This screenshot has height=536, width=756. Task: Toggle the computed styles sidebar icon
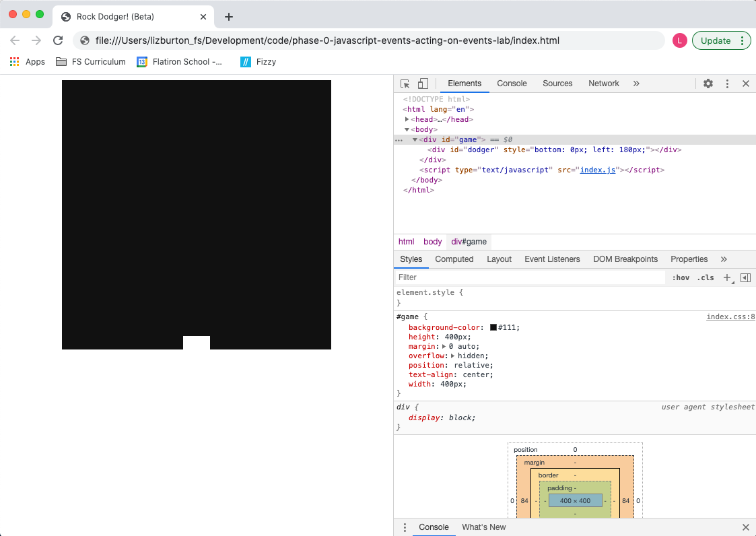[745, 277]
